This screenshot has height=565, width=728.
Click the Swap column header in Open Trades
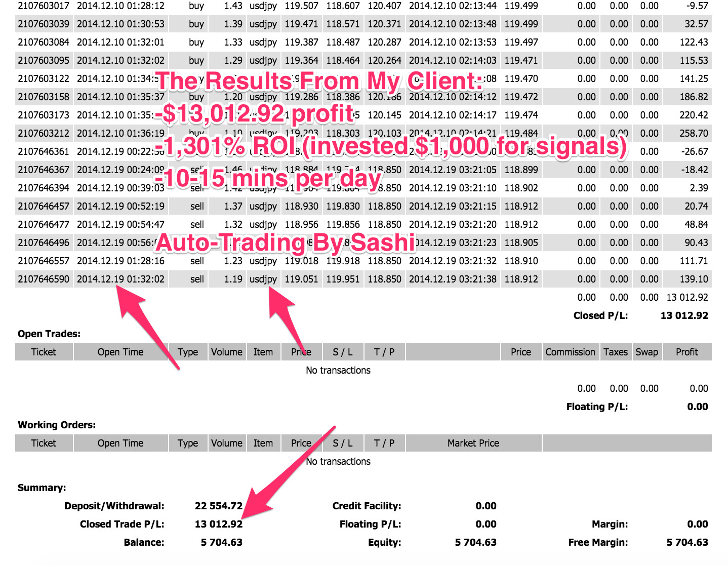646,352
